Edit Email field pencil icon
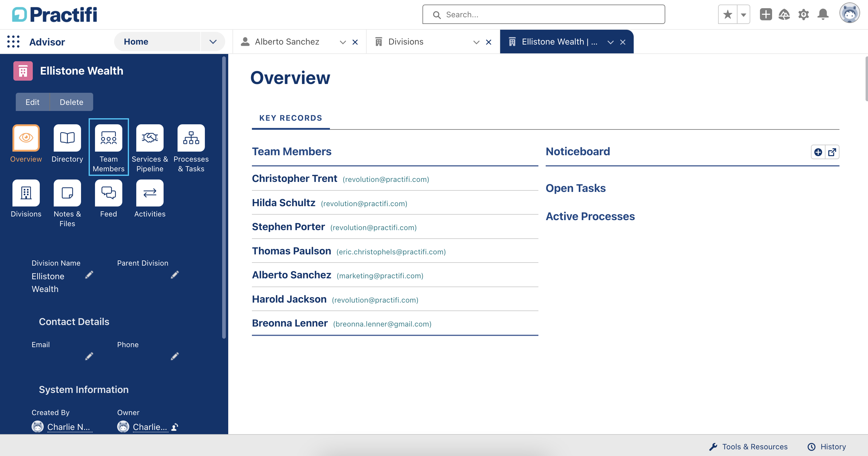This screenshot has width=868, height=456. tap(89, 356)
